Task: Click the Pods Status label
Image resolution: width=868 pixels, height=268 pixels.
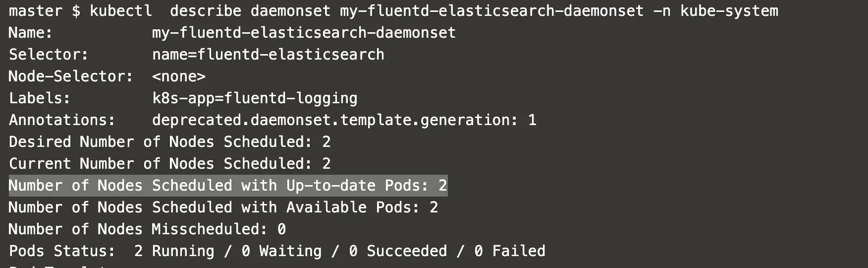Action: click(x=62, y=251)
